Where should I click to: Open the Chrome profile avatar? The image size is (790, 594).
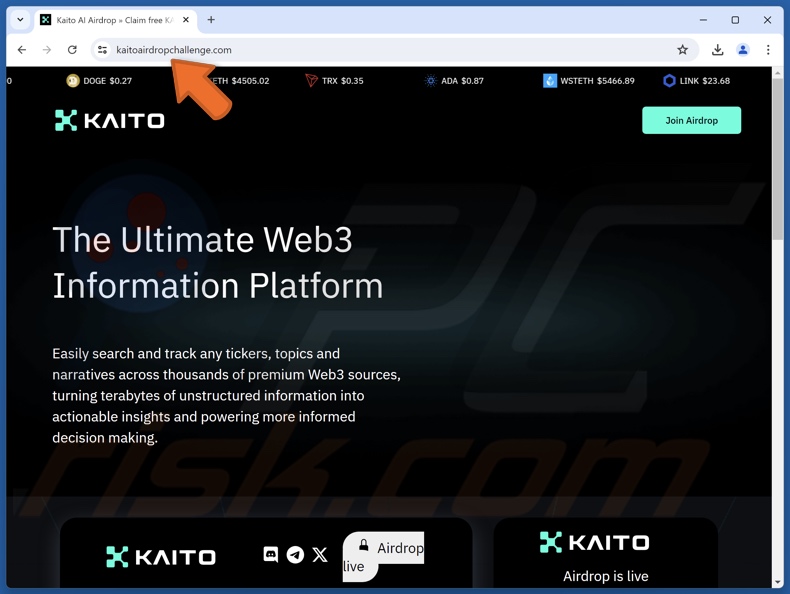(x=743, y=50)
